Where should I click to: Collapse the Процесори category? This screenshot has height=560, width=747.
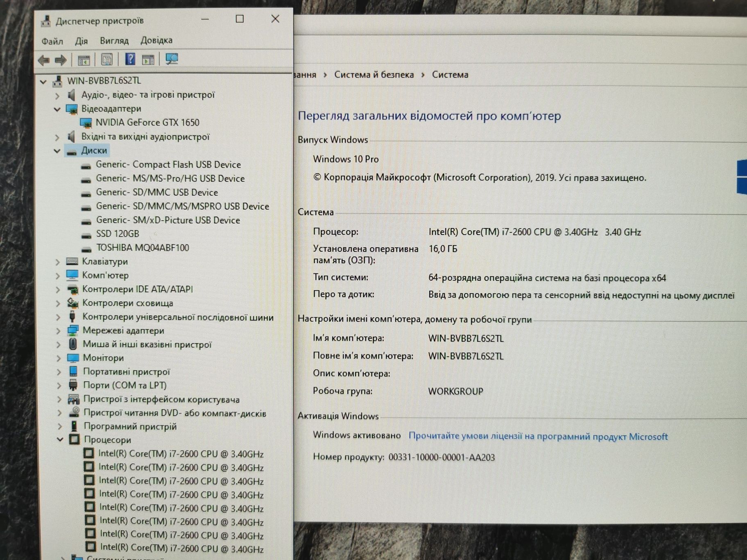click(60, 440)
